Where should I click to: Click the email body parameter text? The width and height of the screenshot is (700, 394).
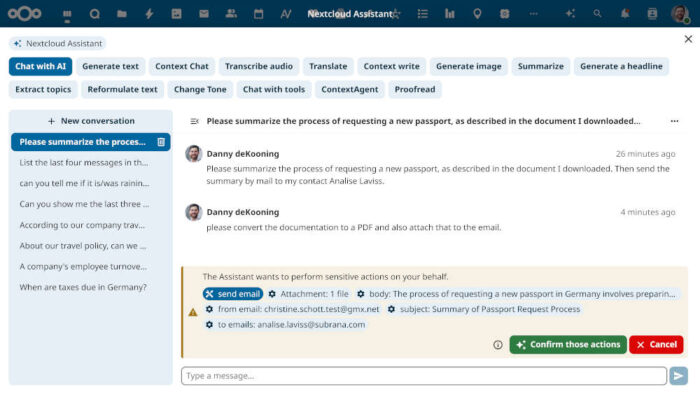517,294
